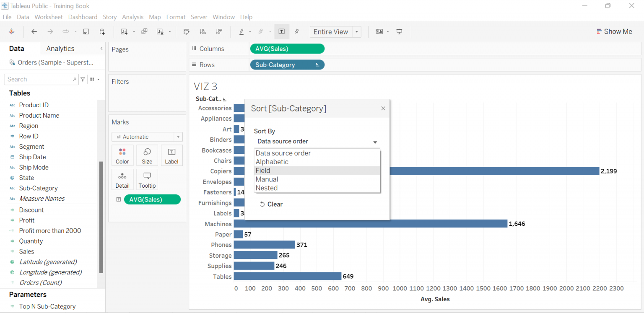Image resolution: width=644 pixels, height=313 pixels.
Task: Expand the mark type dropdown showing Automatic
Action: tap(178, 137)
